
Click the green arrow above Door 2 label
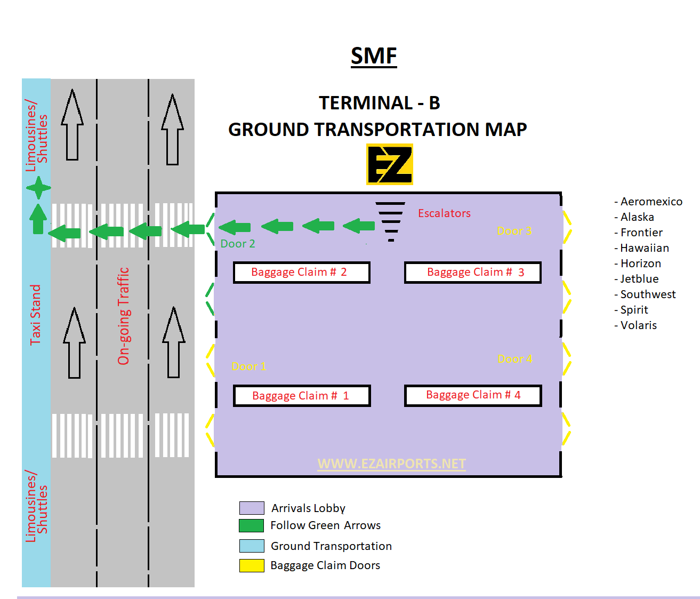(235, 228)
